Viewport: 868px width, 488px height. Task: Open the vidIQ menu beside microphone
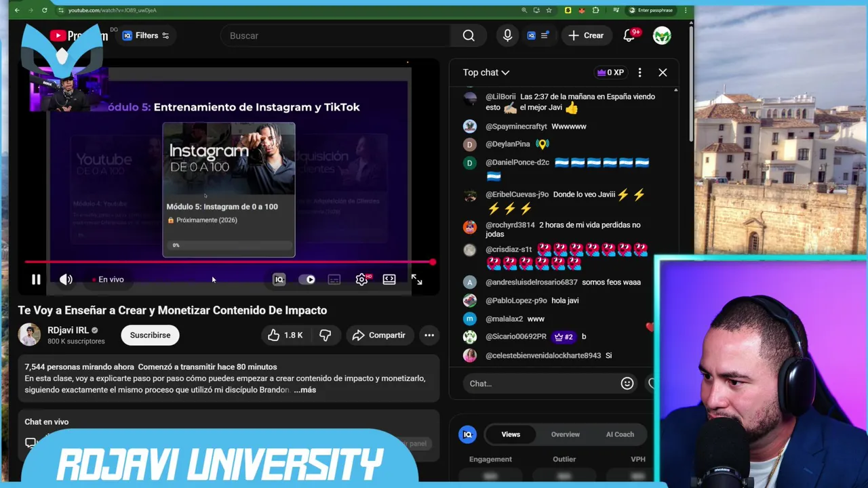(x=537, y=35)
